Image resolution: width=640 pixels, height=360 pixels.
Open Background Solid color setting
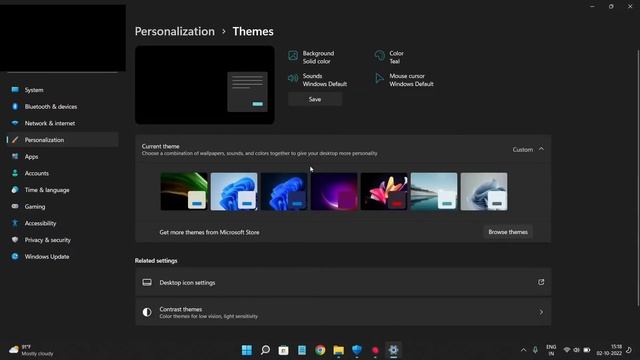pyautogui.click(x=311, y=57)
